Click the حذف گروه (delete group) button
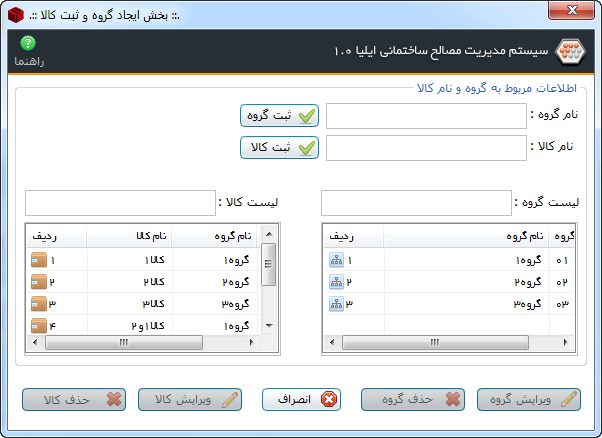Screen dimensions: 602x438 [414, 399]
